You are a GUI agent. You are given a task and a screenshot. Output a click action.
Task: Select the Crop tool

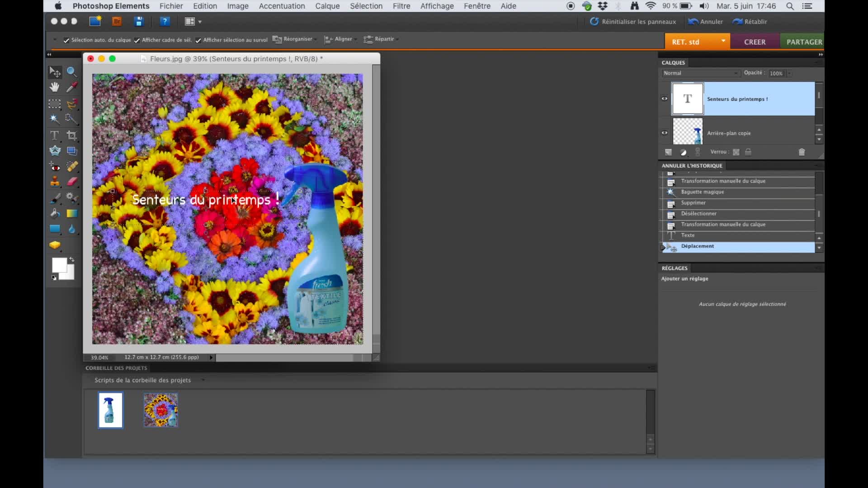(72, 136)
